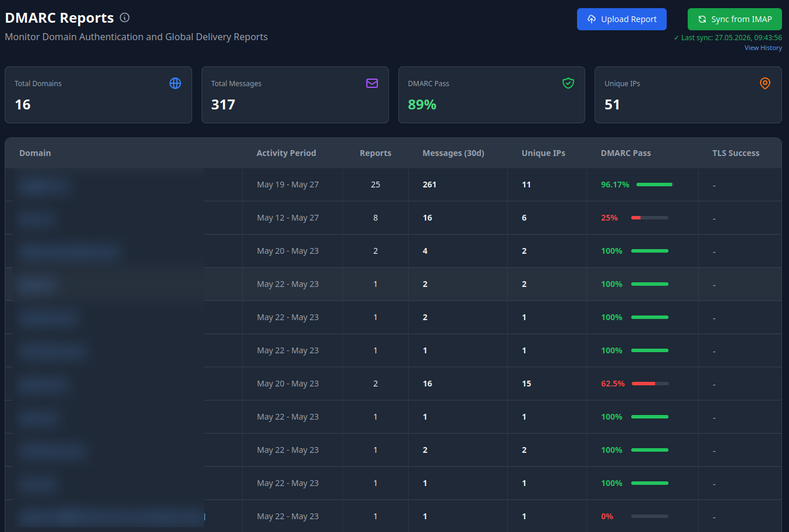Click the location pin icon in Unique IPs card
This screenshot has height=532, width=789.
click(765, 83)
